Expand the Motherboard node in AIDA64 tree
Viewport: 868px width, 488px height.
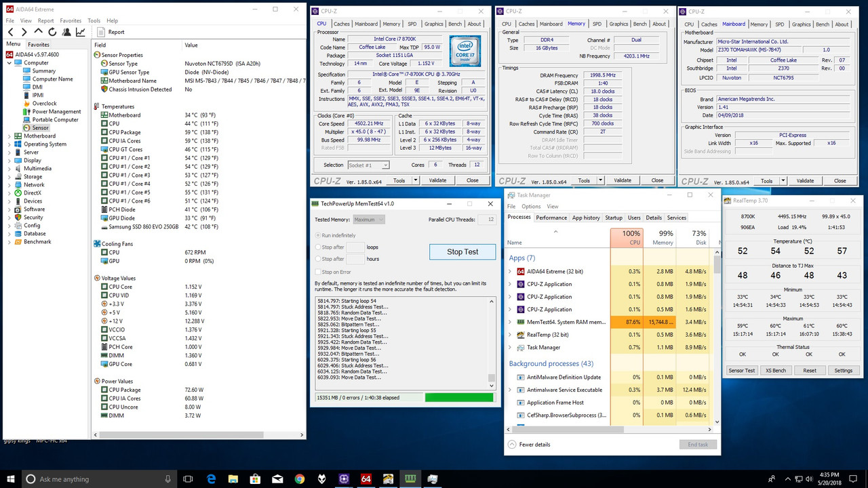[9, 136]
